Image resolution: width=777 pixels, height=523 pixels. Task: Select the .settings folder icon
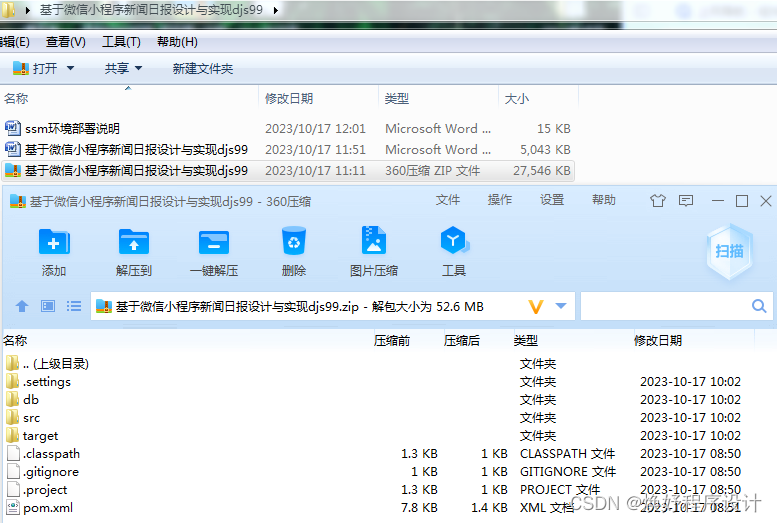click(13, 381)
